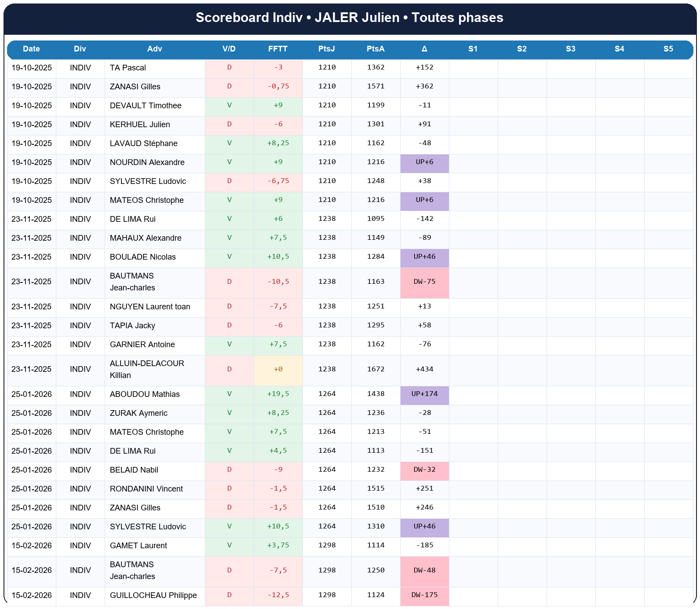Image resolution: width=700 pixels, height=609 pixels.
Task: Click opponent GUILLOCHEAU Philippe
Action: tap(153, 595)
